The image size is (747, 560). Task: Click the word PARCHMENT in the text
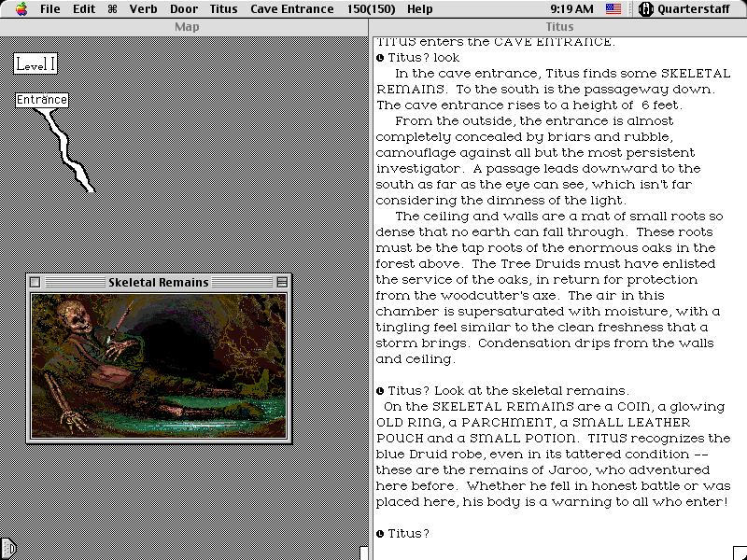[507, 423]
